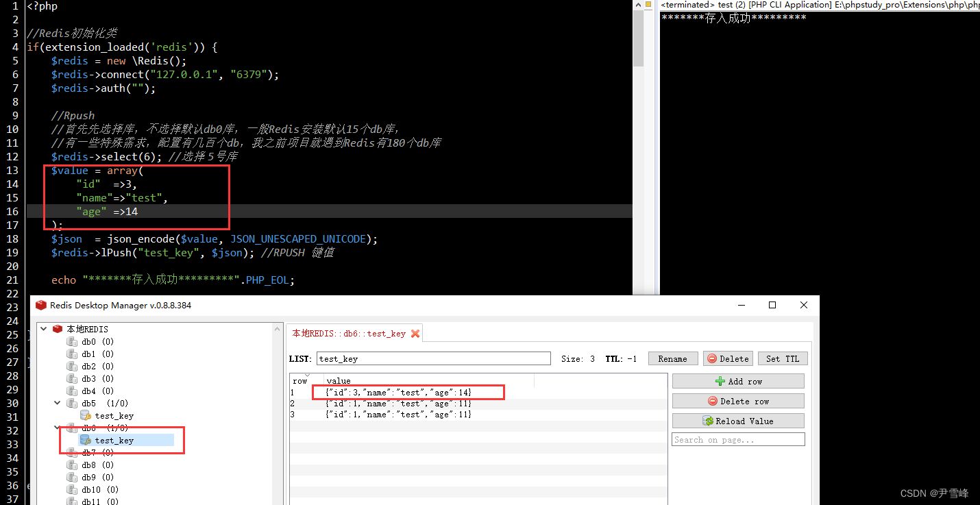This screenshot has width=980, height=505.
Task: Click the code line $redis->auth("");
Action: coord(103,88)
